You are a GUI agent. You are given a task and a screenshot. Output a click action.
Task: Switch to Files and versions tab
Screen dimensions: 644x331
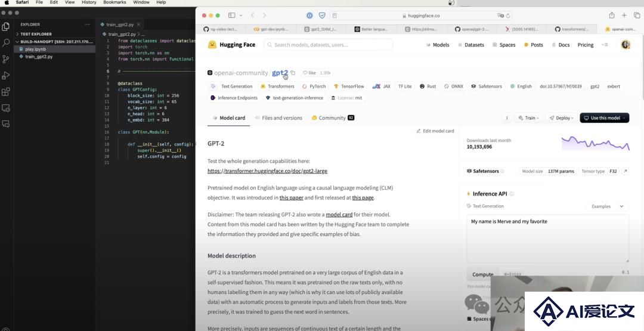coord(279,118)
